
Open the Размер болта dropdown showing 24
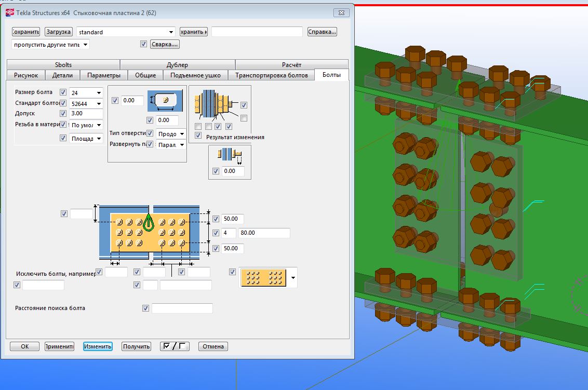click(86, 92)
